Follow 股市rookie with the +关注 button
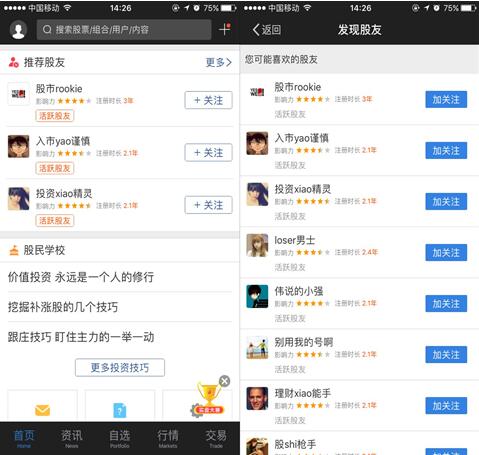The width and height of the screenshot is (479, 455). tap(209, 100)
